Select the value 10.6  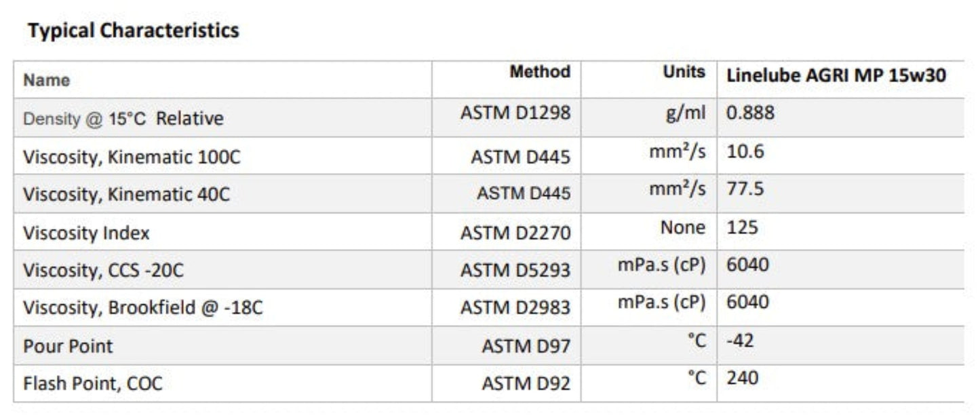(x=745, y=151)
